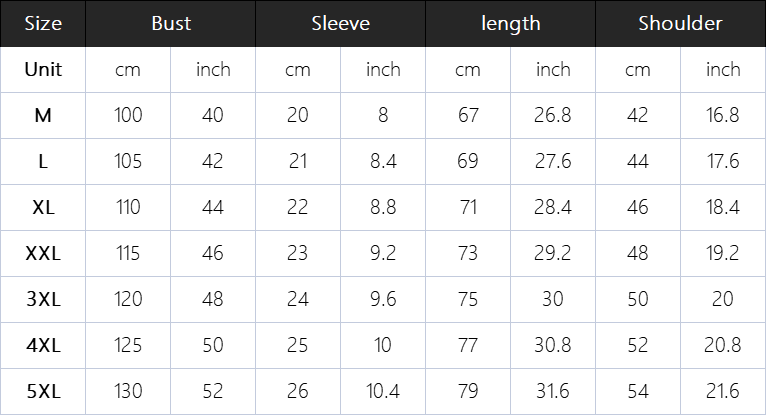Click the 5XL size row label
The width and height of the screenshot is (767, 416).
pyautogui.click(x=43, y=391)
